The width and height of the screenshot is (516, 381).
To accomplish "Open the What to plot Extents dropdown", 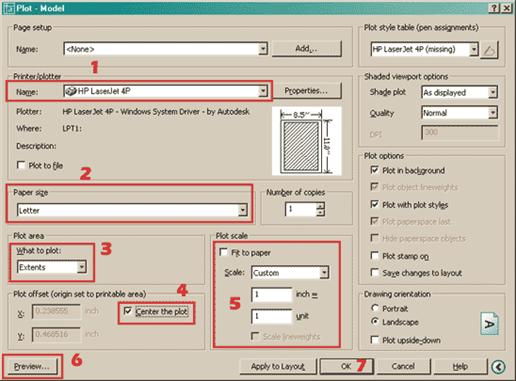I will (x=81, y=267).
